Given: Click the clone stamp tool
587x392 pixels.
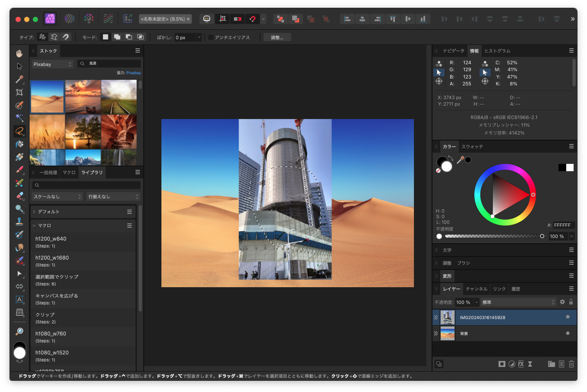Looking at the screenshot, I should [19, 222].
